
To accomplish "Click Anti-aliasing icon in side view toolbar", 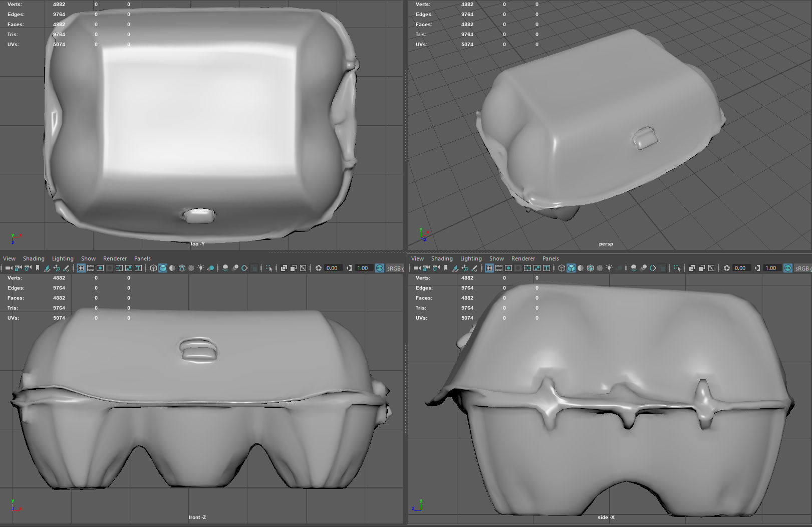I will point(653,268).
